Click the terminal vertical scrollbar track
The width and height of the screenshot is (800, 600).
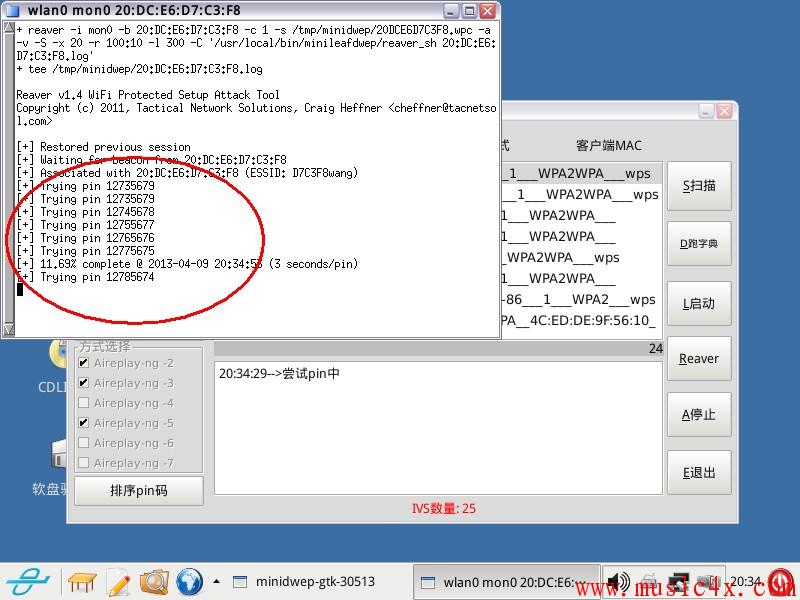(x=9, y=179)
